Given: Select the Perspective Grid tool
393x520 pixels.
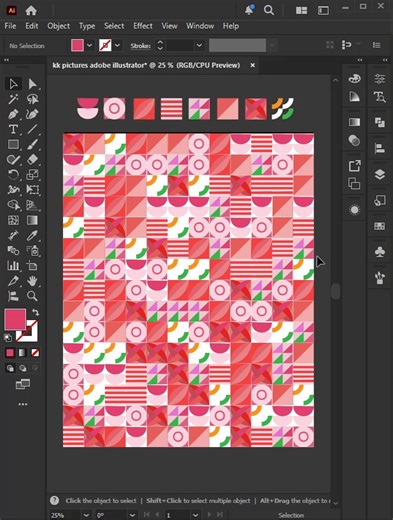Looking at the screenshot, I should click(32, 205).
